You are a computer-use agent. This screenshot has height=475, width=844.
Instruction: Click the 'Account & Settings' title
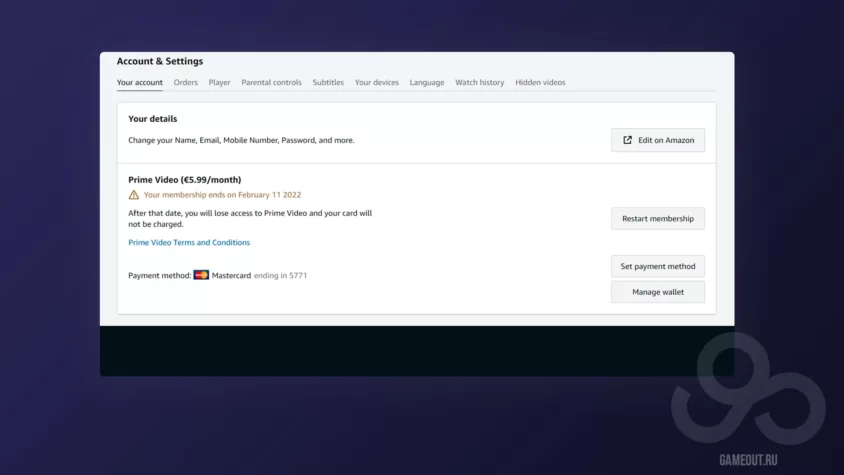[x=160, y=61]
